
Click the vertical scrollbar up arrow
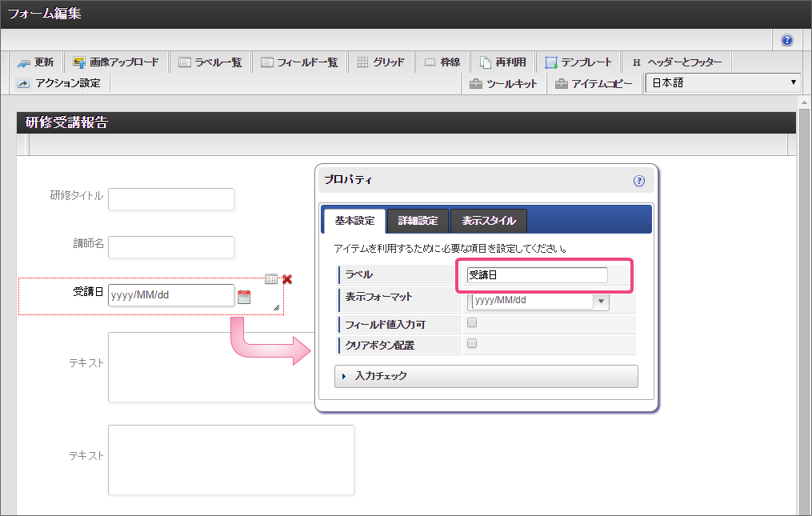(x=804, y=102)
